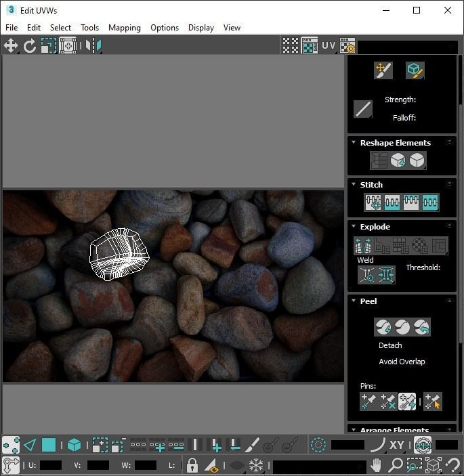Click the plain Relax icon in Reshape Elements
464x476 pixels.
(x=417, y=160)
